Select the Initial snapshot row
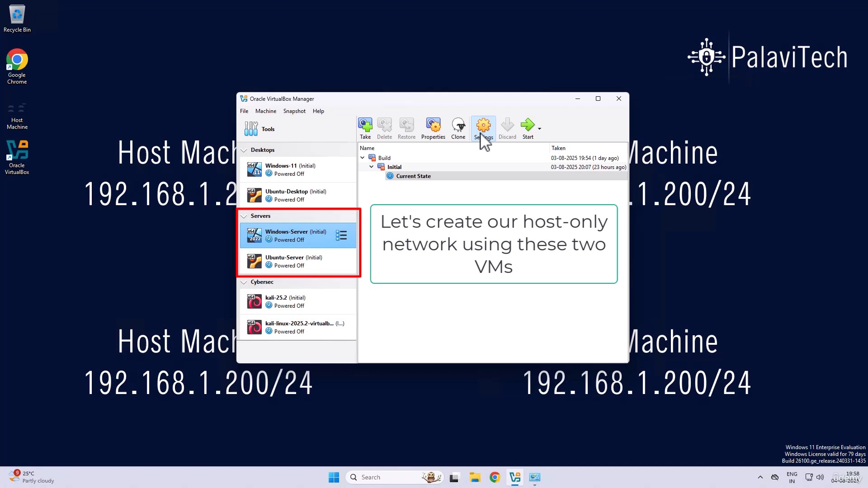The image size is (868, 488). pyautogui.click(x=493, y=167)
